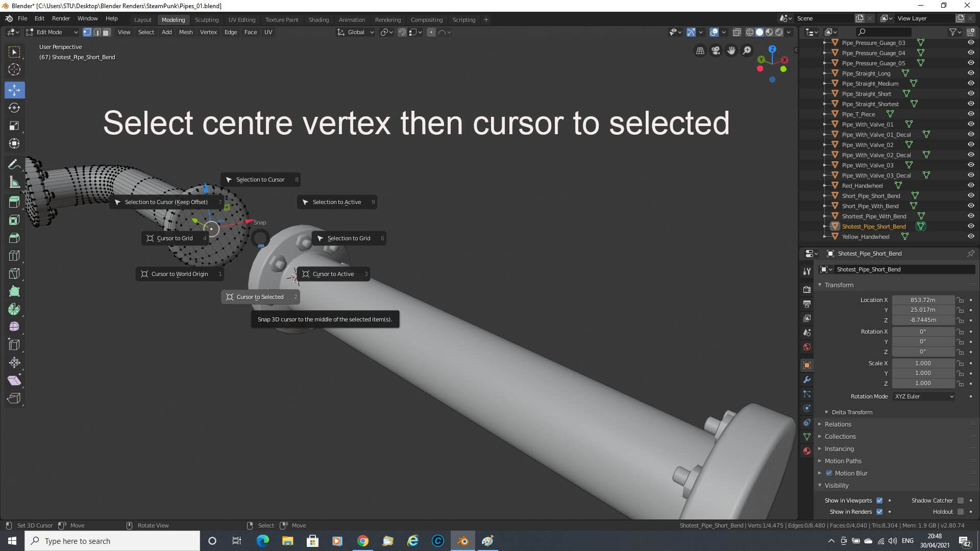This screenshot has height=551, width=980.
Task: Open the Rotation Mode XYZ Euler dropdown
Action: [923, 396]
